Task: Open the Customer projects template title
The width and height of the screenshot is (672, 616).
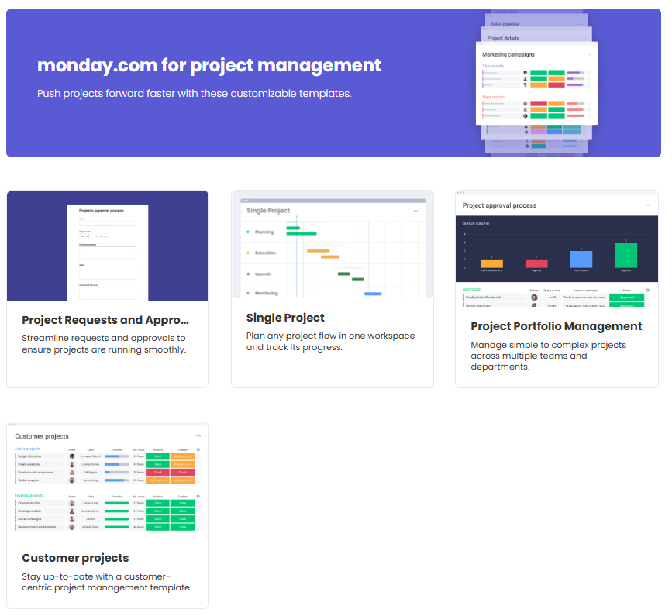Action: coord(75,558)
